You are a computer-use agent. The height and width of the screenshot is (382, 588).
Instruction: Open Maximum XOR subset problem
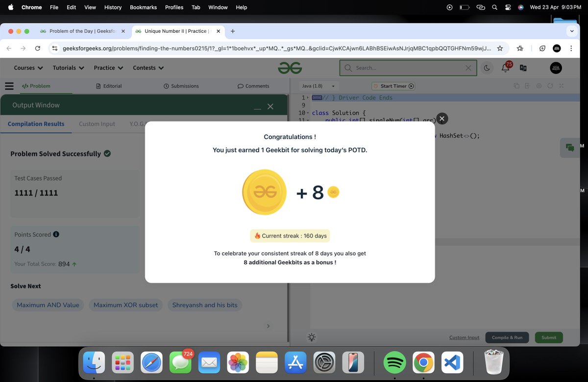tap(125, 305)
